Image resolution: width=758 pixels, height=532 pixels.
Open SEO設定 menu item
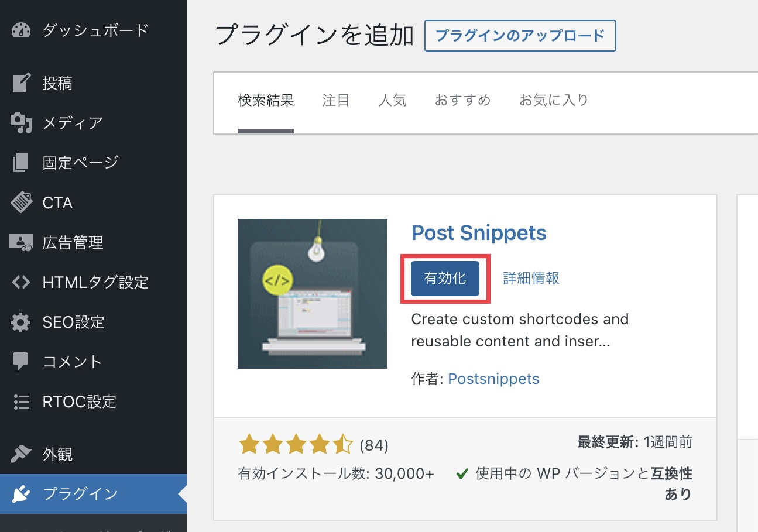[94, 322]
